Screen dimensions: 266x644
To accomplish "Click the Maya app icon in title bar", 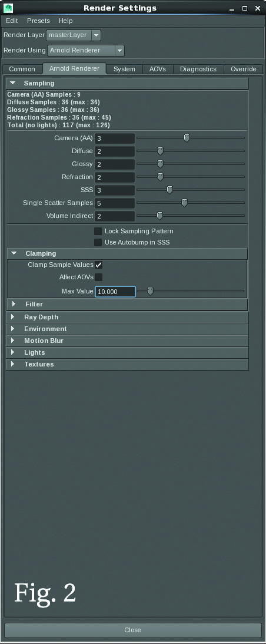I will 8,8.
